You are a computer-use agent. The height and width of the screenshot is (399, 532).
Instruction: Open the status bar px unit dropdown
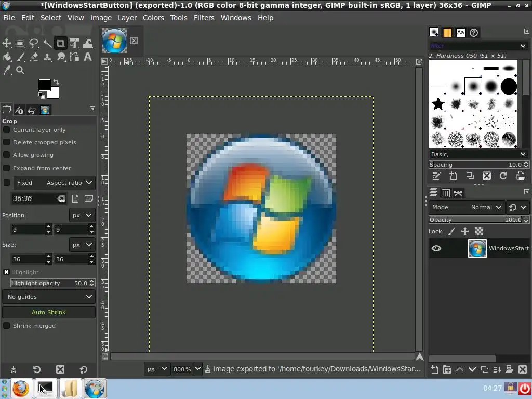(157, 369)
